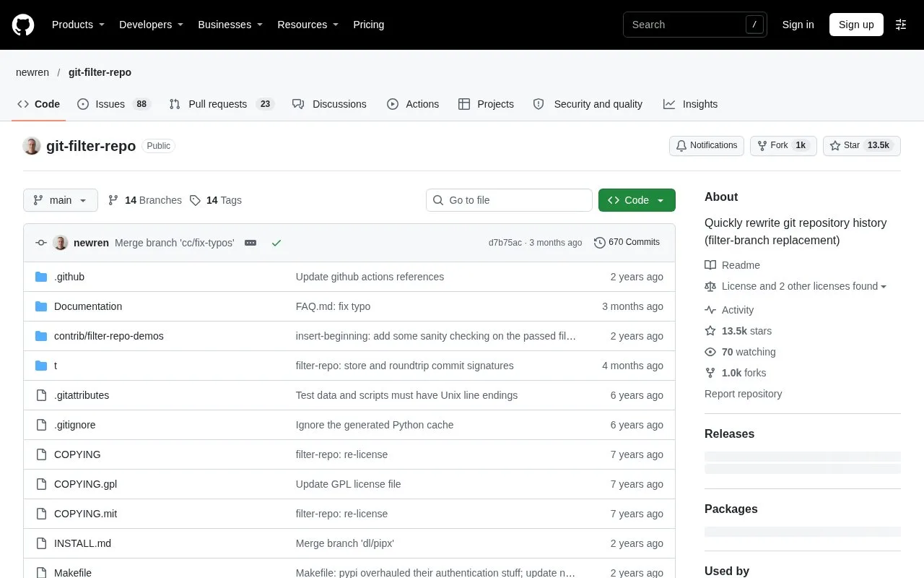Open the 14 Branches link
The width and height of the screenshot is (924, 578).
click(x=145, y=200)
